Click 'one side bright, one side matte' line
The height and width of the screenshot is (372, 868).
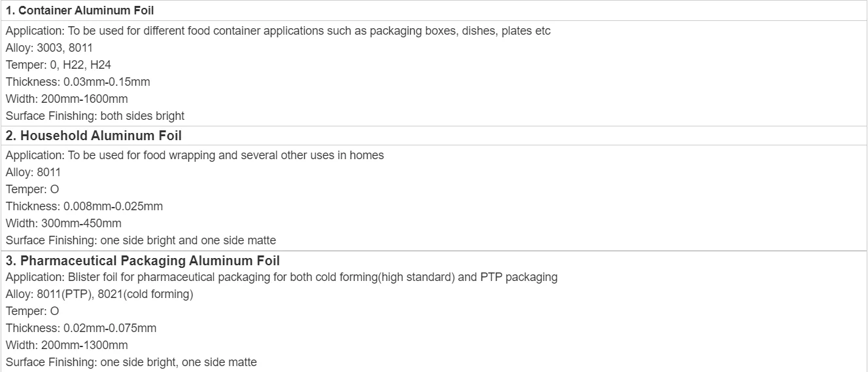131,362
